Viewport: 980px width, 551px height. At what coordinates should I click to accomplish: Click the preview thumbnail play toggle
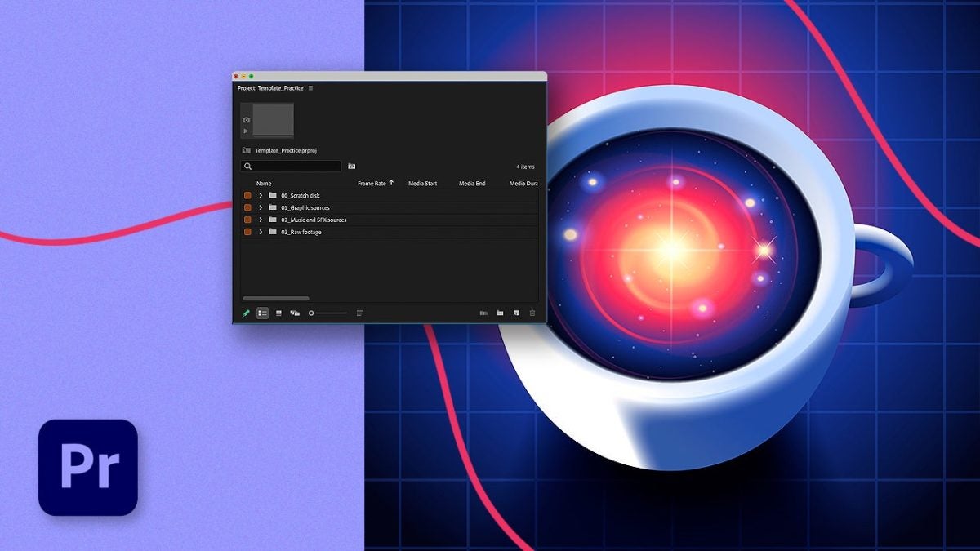tap(247, 131)
